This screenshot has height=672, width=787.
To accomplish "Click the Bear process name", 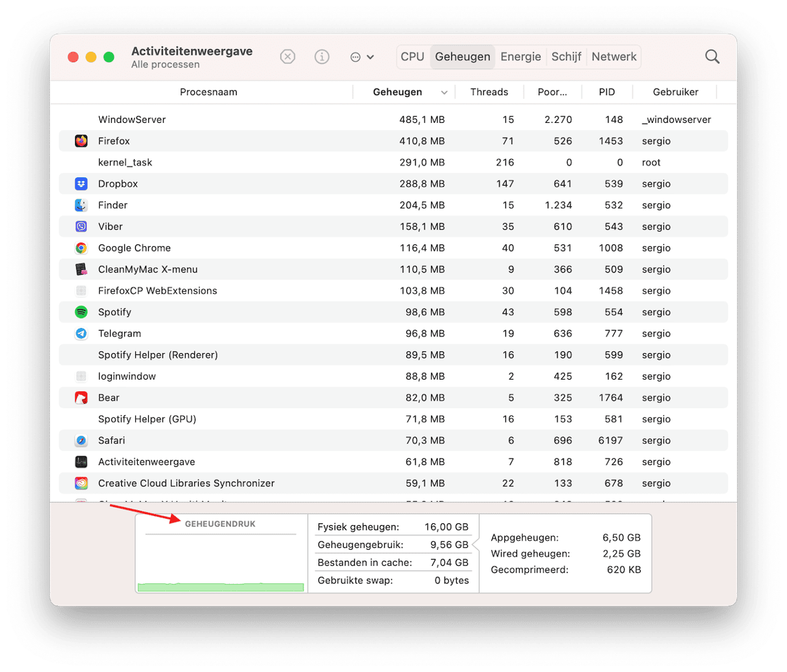I will 109,397.
